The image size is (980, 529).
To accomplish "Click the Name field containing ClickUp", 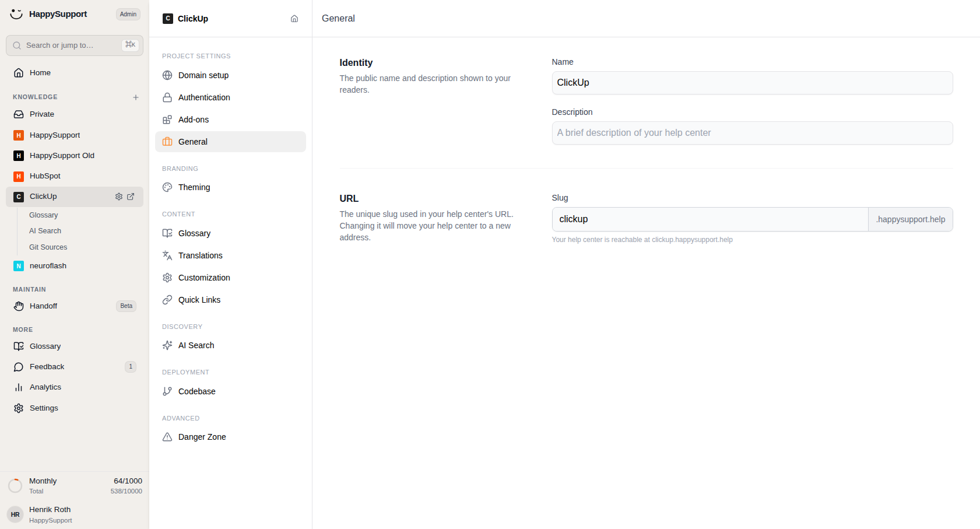I will tap(752, 83).
